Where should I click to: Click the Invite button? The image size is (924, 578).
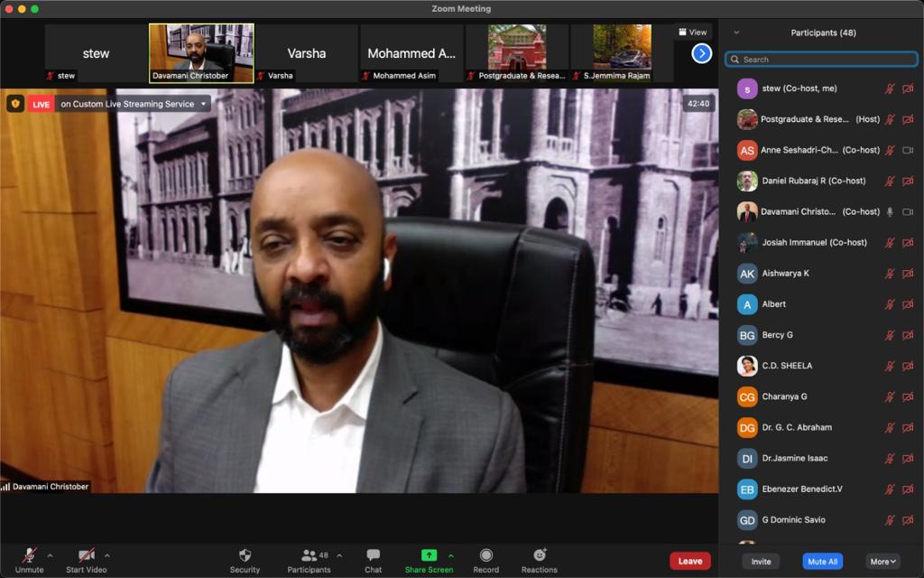tap(762, 562)
